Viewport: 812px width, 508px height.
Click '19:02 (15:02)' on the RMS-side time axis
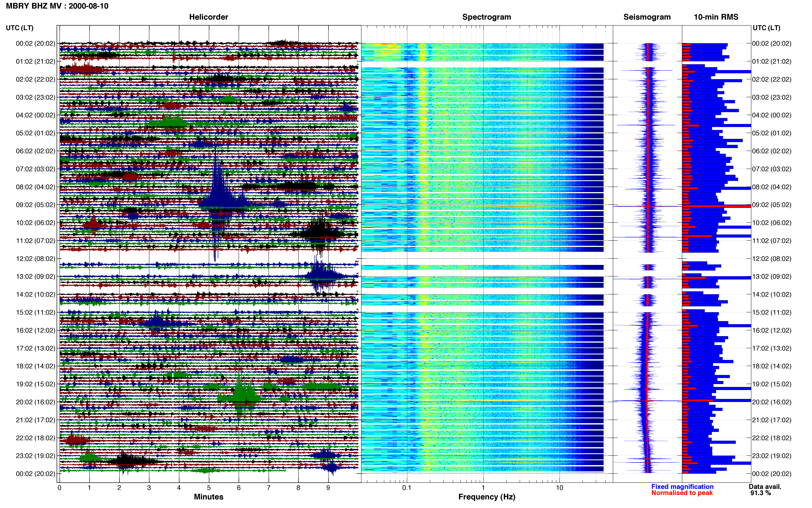pos(772,384)
